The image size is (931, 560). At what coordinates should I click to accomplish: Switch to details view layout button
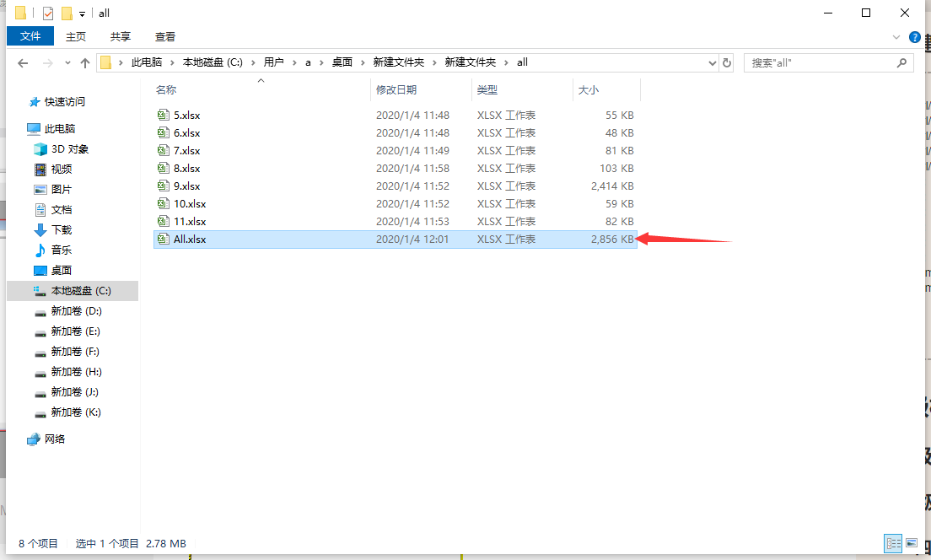tap(893, 543)
